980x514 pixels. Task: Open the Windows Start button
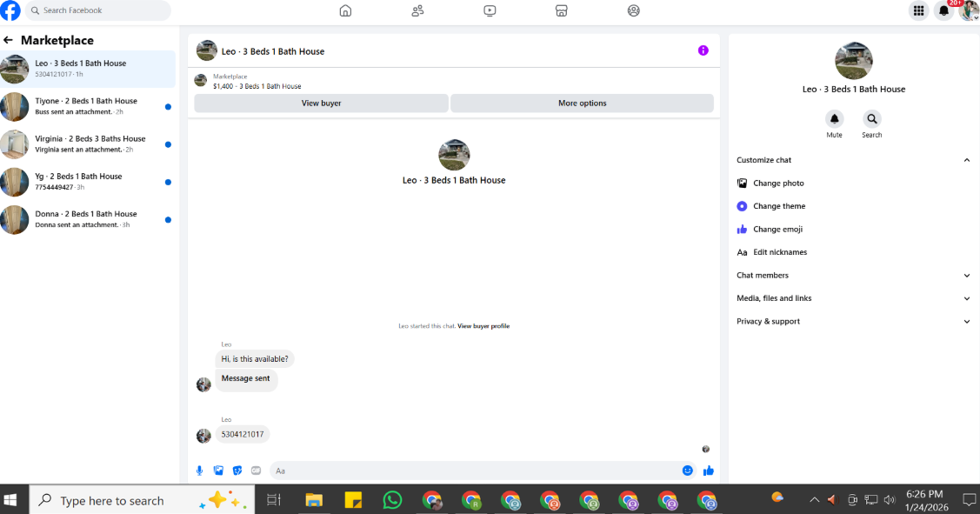[x=10, y=500]
